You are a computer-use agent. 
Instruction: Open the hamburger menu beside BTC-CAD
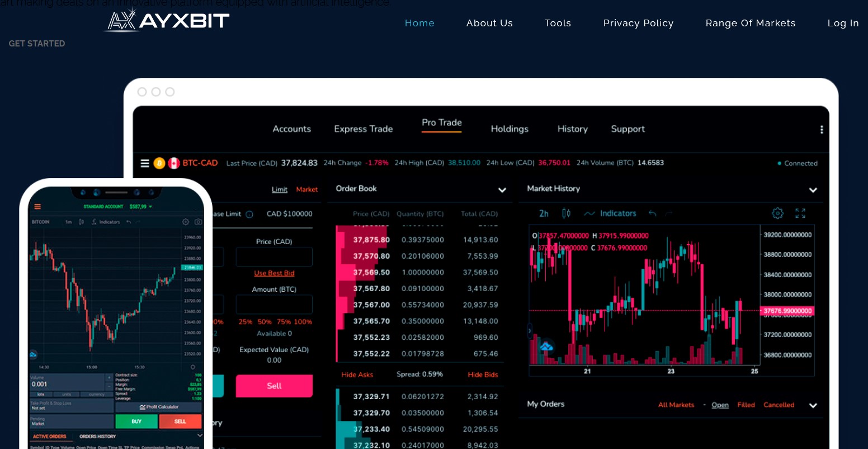click(145, 163)
